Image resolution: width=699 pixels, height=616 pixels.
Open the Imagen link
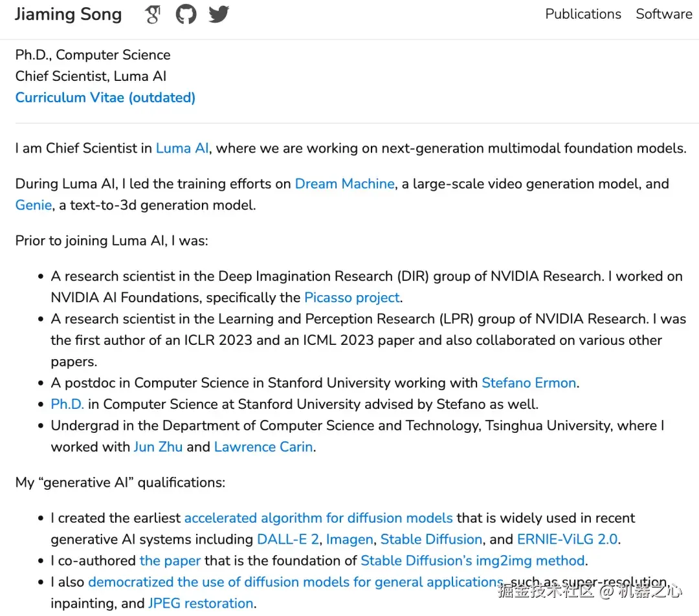click(349, 540)
